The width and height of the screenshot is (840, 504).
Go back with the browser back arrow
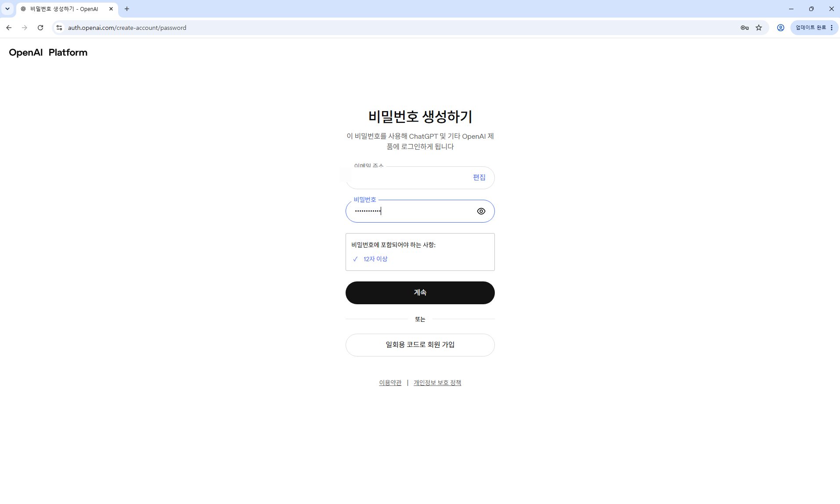[x=9, y=28]
